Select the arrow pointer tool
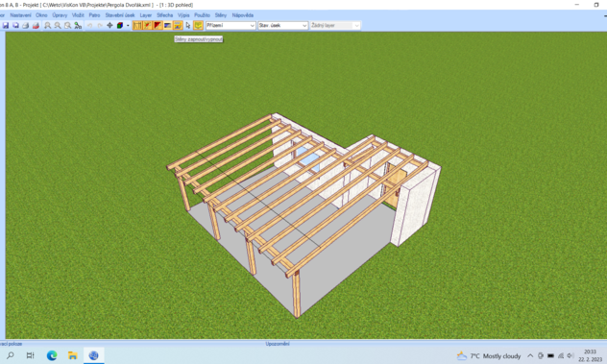The width and height of the screenshot is (607, 364). [188, 26]
